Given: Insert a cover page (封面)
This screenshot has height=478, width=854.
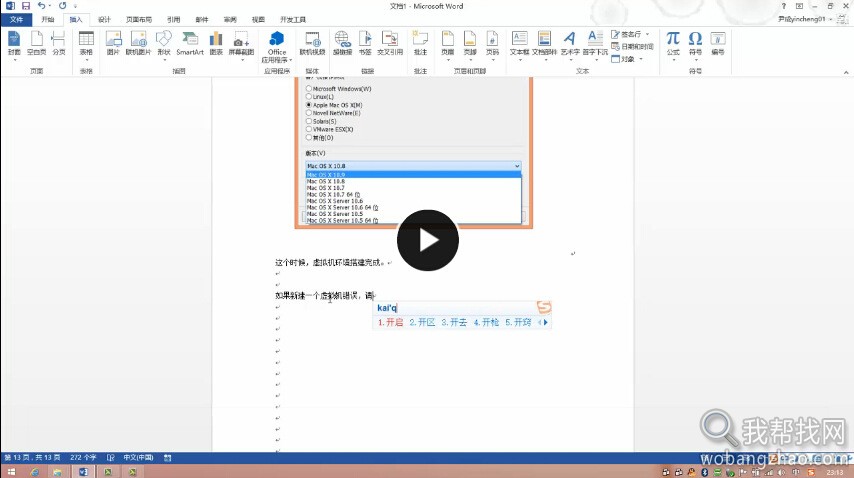Looking at the screenshot, I should point(14,43).
